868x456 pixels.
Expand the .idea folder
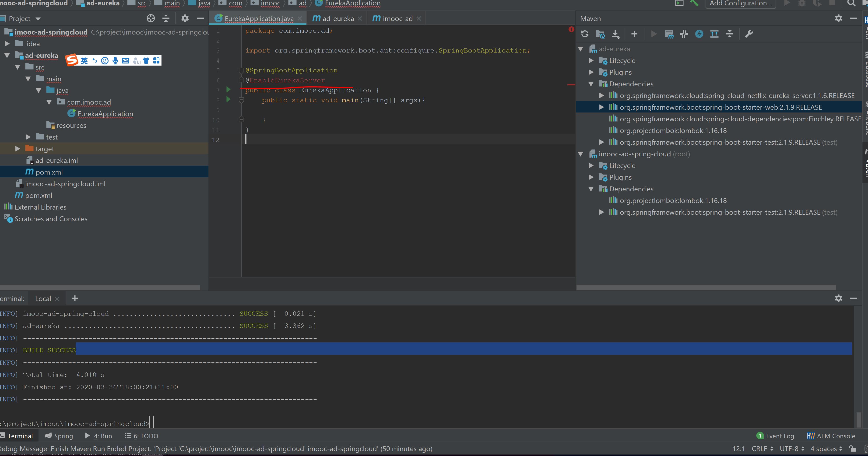[7, 44]
